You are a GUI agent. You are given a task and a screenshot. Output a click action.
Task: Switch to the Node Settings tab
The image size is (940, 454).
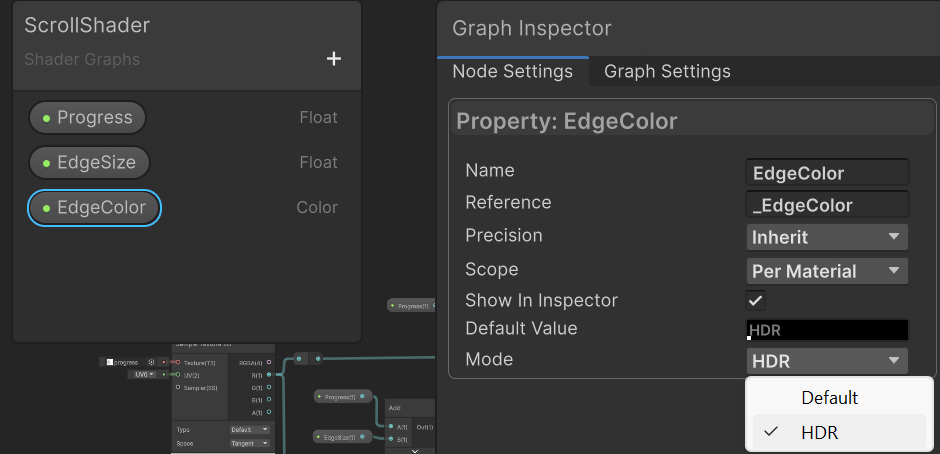coord(513,71)
